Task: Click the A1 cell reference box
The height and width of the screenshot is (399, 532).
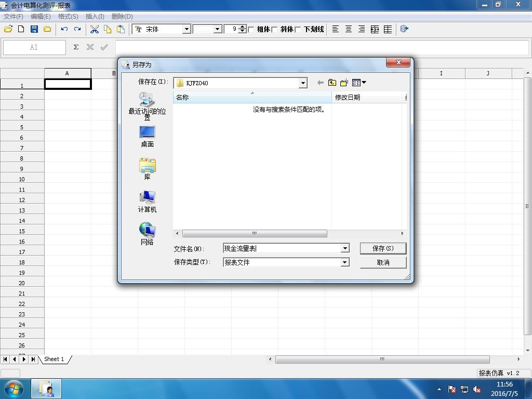Action: (x=34, y=47)
